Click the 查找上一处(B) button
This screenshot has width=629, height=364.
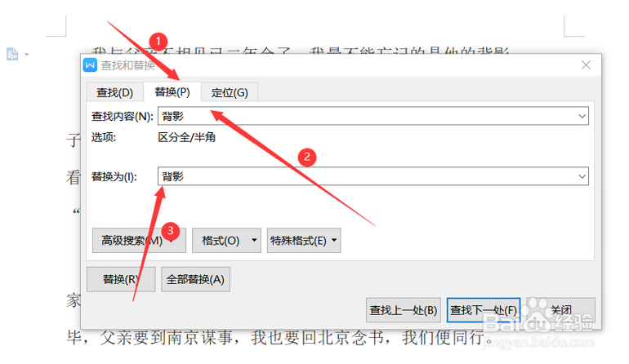(x=404, y=310)
